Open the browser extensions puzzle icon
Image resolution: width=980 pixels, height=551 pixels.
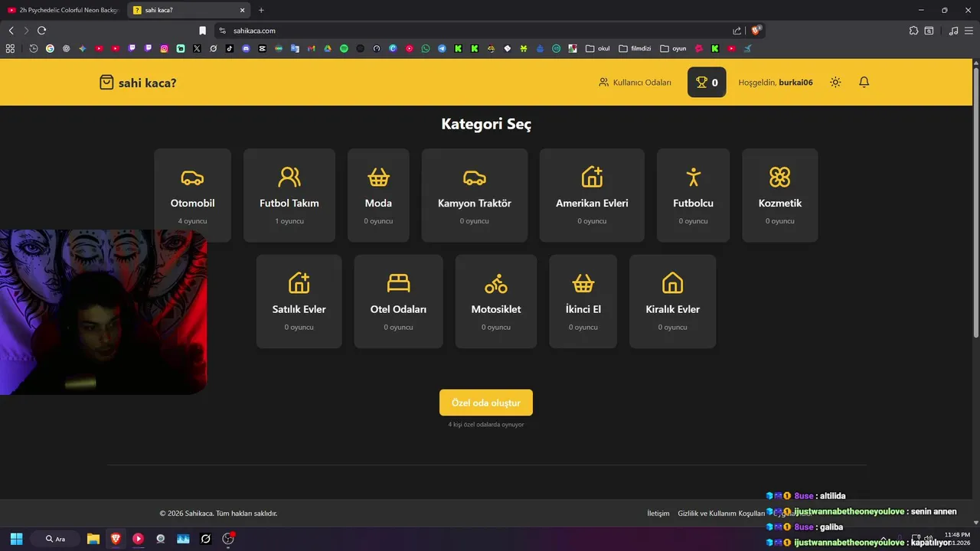click(913, 31)
